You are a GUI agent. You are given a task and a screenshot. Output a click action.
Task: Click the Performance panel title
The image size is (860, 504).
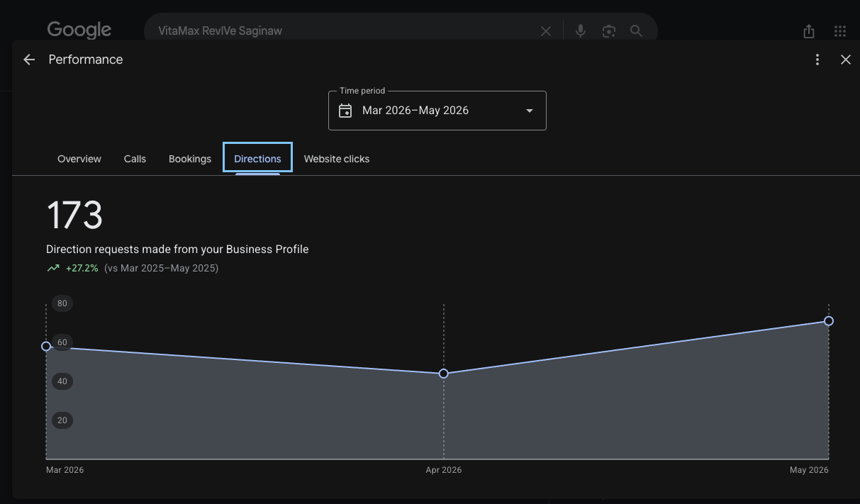[x=86, y=60]
